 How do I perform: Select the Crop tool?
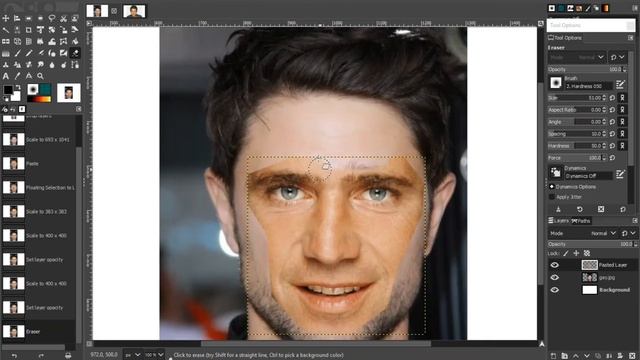pyautogui.click(x=29, y=30)
